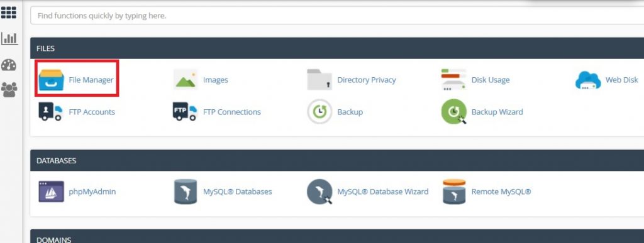Open the sidebar user manager icon
The height and width of the screenshot is (243, 644).
coord(9,90)
